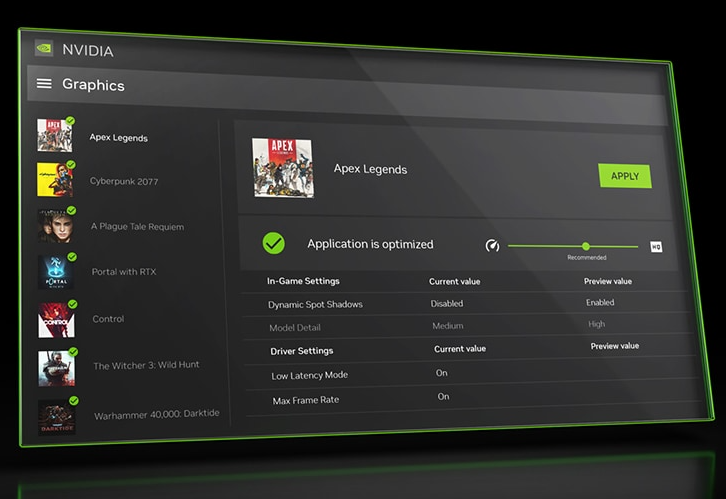Click the optimized badge on Cyberpunk 2077 thumbnail
The height and width of the screenshot is (499, 726).
[71, 164]
